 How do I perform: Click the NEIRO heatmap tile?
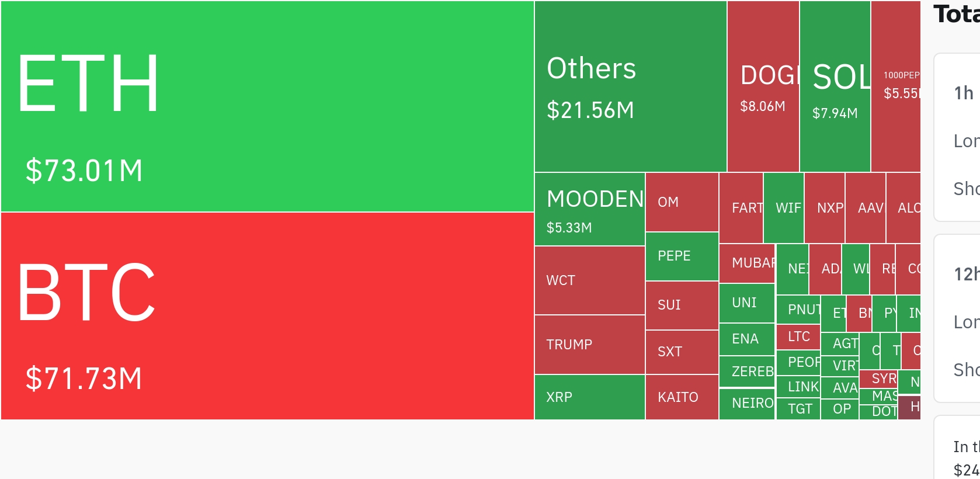coord(747,404)
